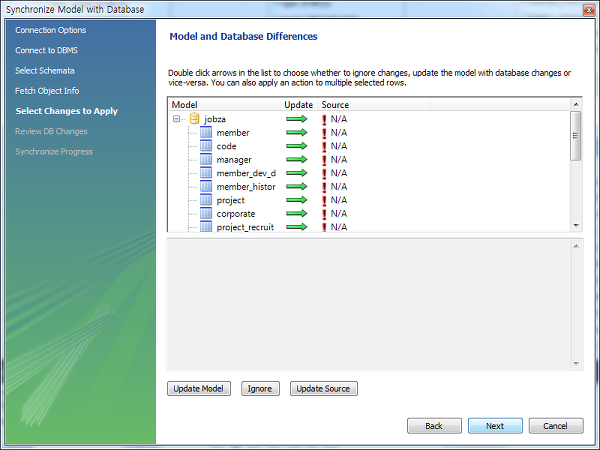Click the member_histor table icon
The height and width of the screenshot is (450, 600).
pyautogui.click(x=206, y=186)
